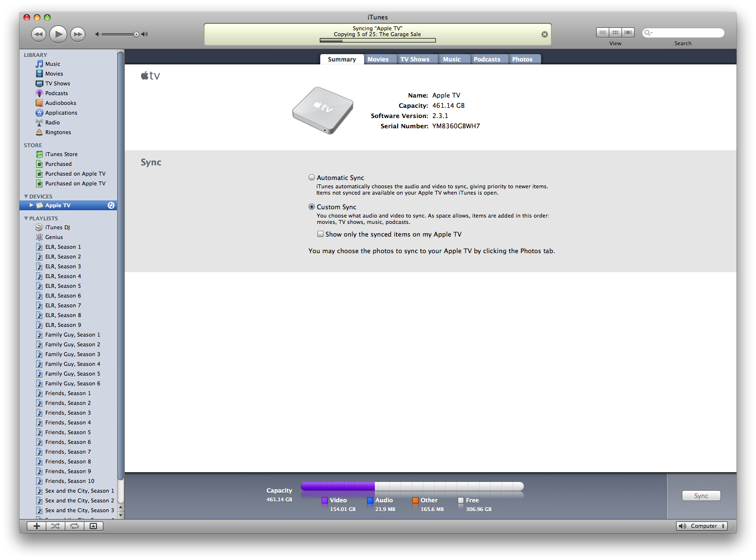
Task: Click the orange Other capacity swatch
Action: click(415, 500)
